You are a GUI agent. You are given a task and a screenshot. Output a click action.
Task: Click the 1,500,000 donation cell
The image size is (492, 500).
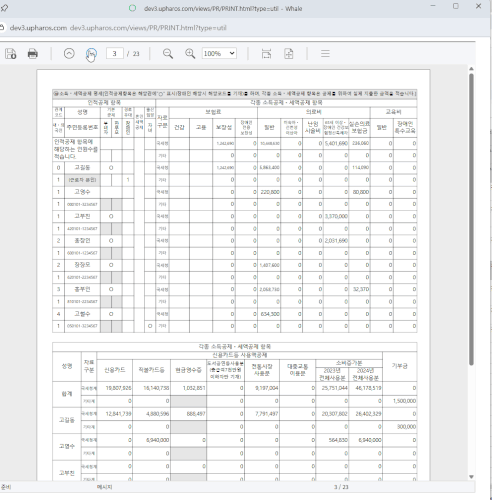pyautogui.click(x=400, y=401)
